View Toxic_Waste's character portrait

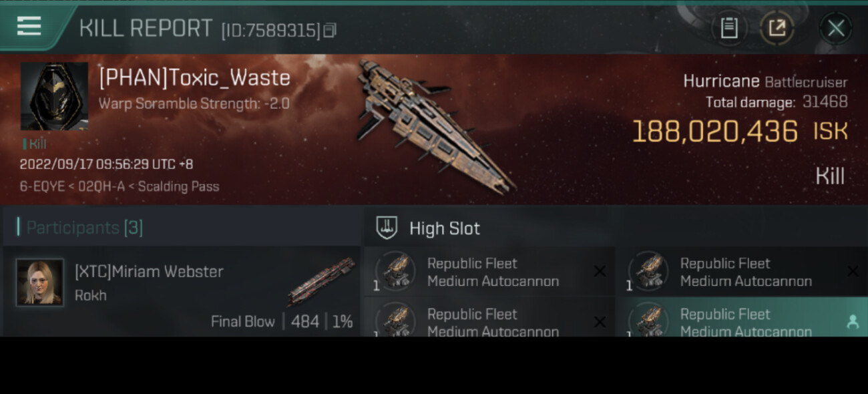point(54,96)
